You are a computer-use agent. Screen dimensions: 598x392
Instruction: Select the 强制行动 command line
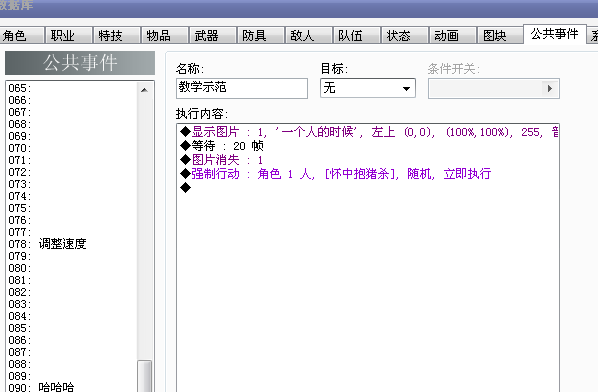[368, 174]
